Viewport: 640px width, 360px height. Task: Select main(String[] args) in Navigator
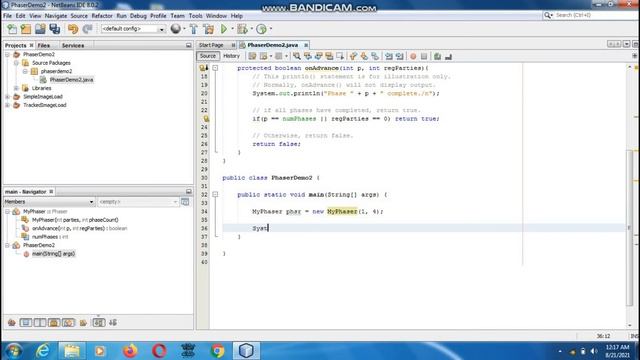point(53,254)
